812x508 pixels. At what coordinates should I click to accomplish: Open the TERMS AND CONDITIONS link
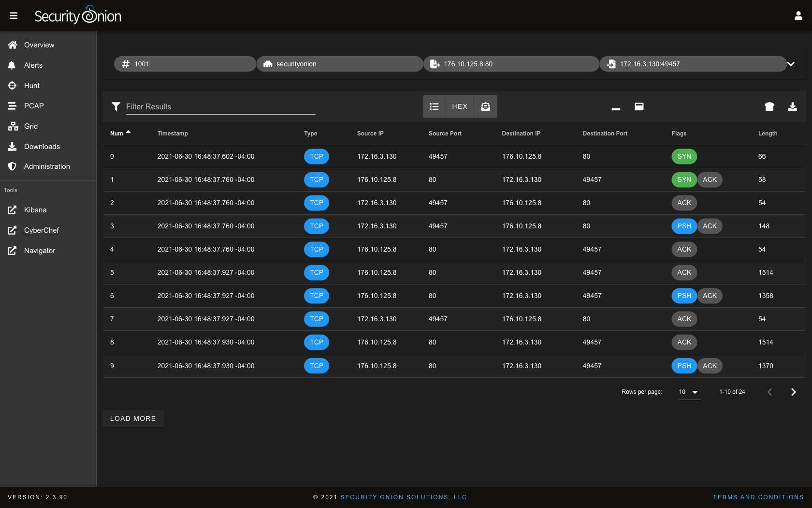coord(758,497)
